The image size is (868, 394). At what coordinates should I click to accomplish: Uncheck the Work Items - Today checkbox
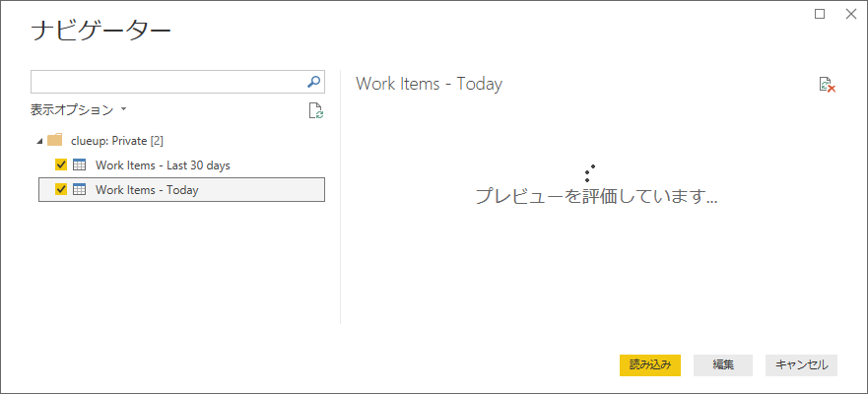61,189
